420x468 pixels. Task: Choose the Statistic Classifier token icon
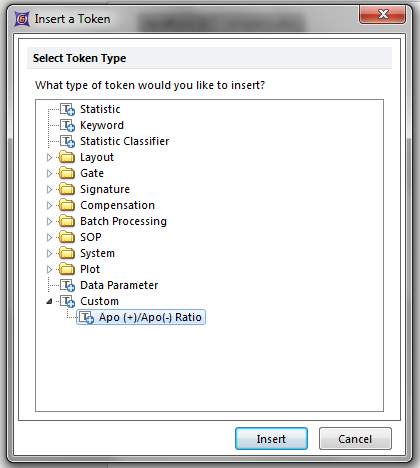67,141
